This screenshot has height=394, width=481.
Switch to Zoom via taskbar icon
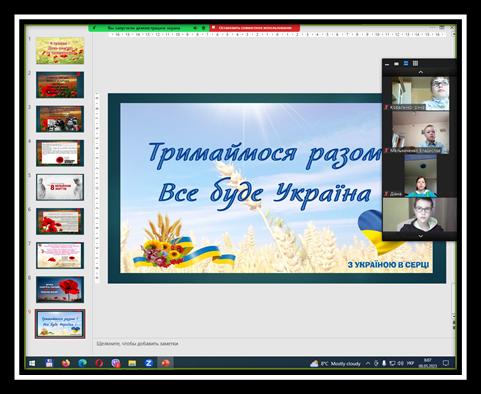[149, 363]
